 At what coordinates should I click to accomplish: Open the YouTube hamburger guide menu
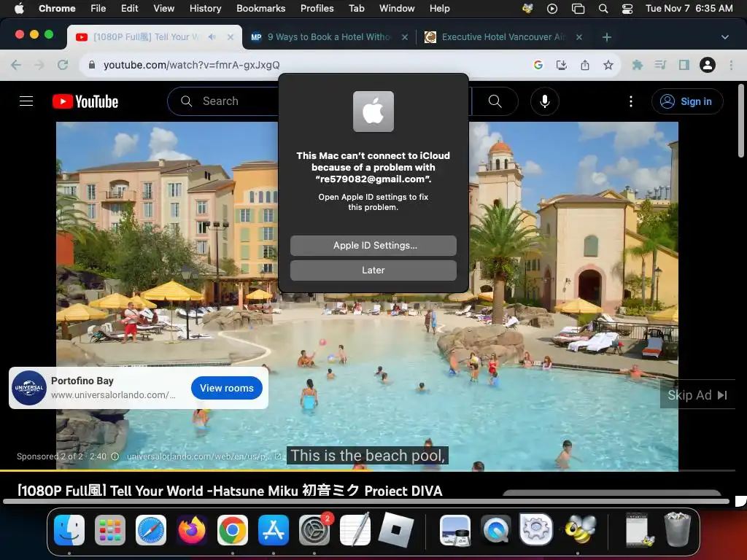[26, 101]
